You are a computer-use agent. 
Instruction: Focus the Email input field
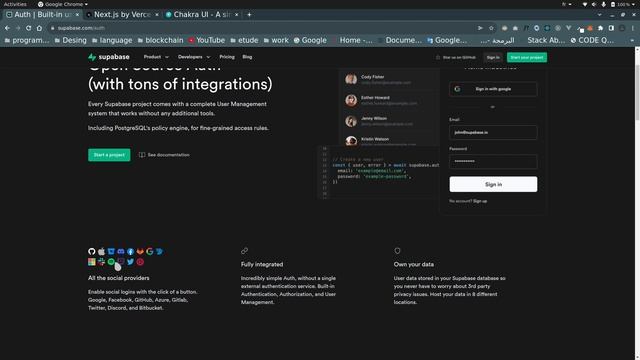coord(493,132)
